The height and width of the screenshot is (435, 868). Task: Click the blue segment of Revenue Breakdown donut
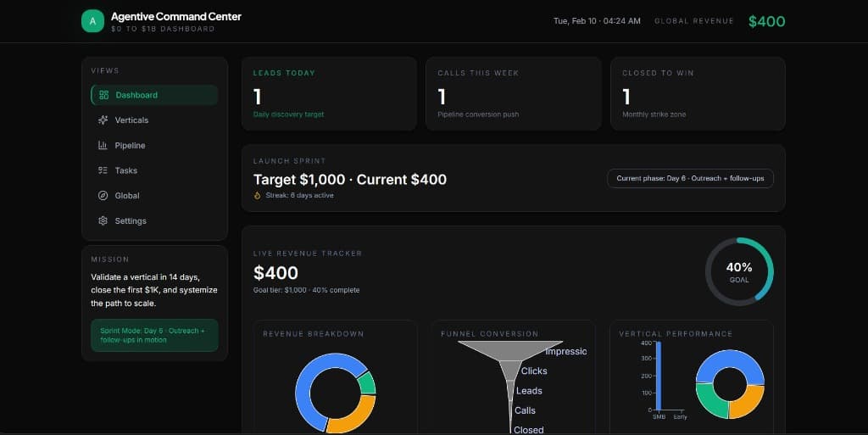tap(305, 392)
